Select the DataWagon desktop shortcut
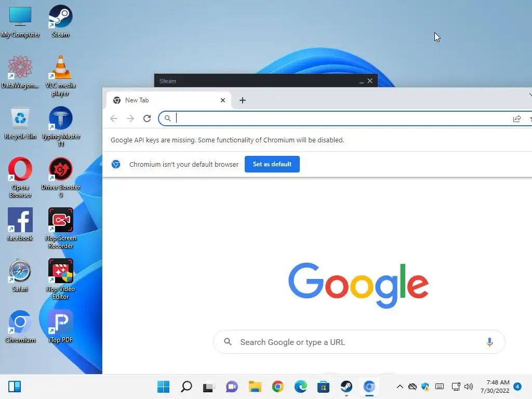Screen dimensions: 532x399 (20, 72)
